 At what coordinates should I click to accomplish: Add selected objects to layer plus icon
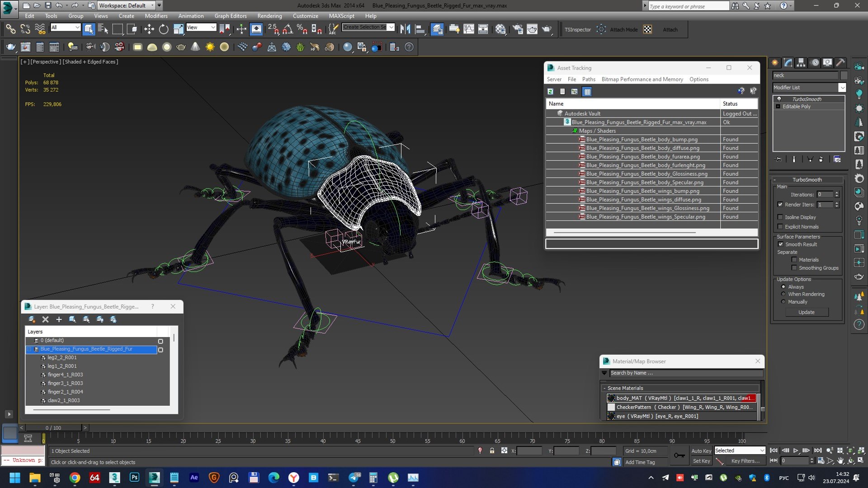pos(59,319)
